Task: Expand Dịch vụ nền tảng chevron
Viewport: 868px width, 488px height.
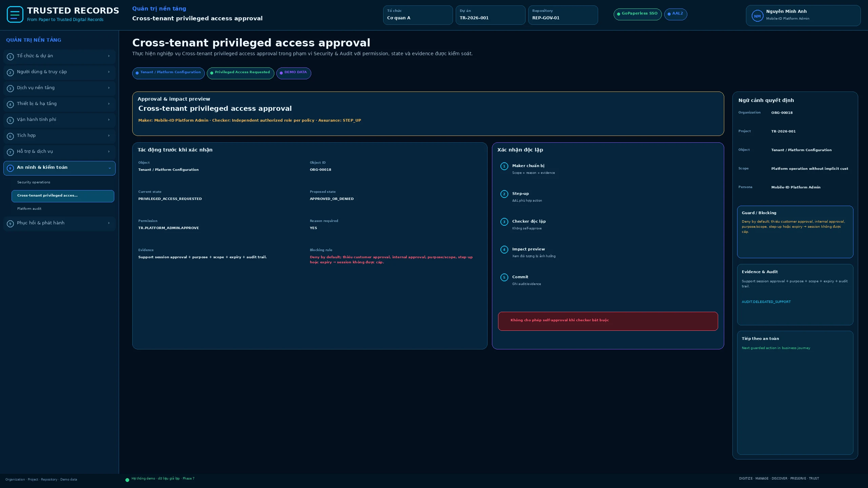Action: click(x=109, y=88)
